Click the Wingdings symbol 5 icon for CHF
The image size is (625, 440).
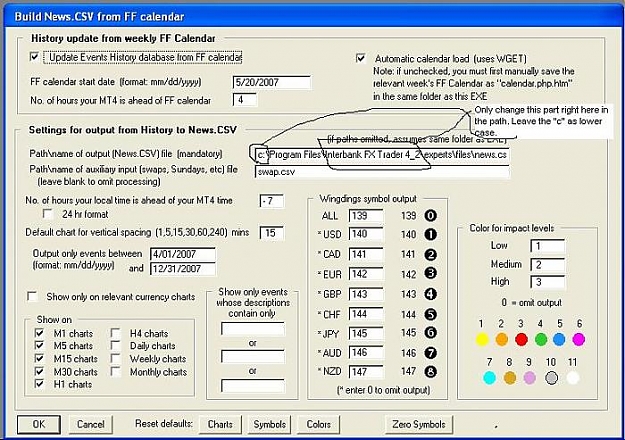point(430,314)
